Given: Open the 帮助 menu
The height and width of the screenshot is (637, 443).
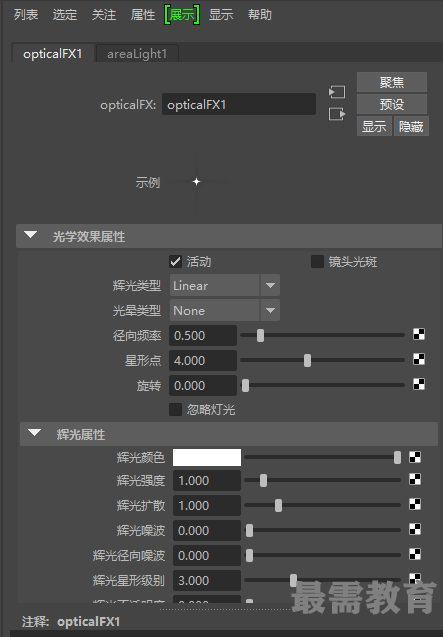Looking at the screenshot, I should pos(260,15).
